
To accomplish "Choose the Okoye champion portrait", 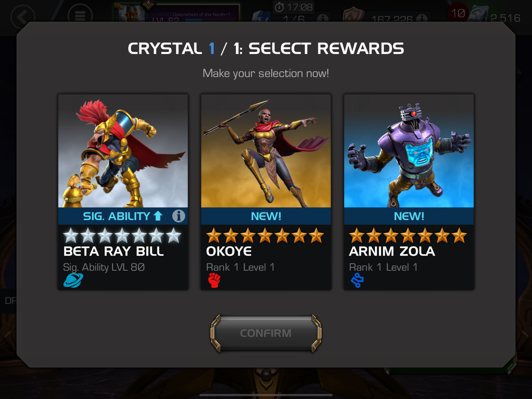I will coord(266,151).
